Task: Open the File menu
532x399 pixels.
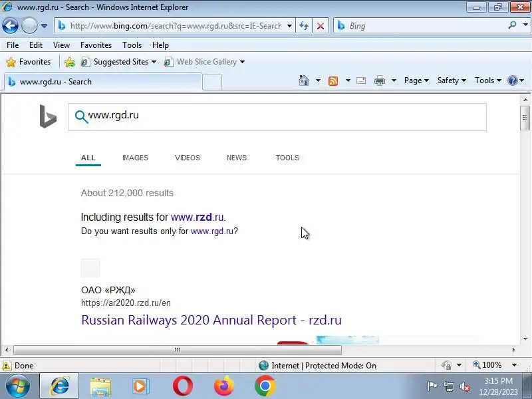Action: coord(13,45)
